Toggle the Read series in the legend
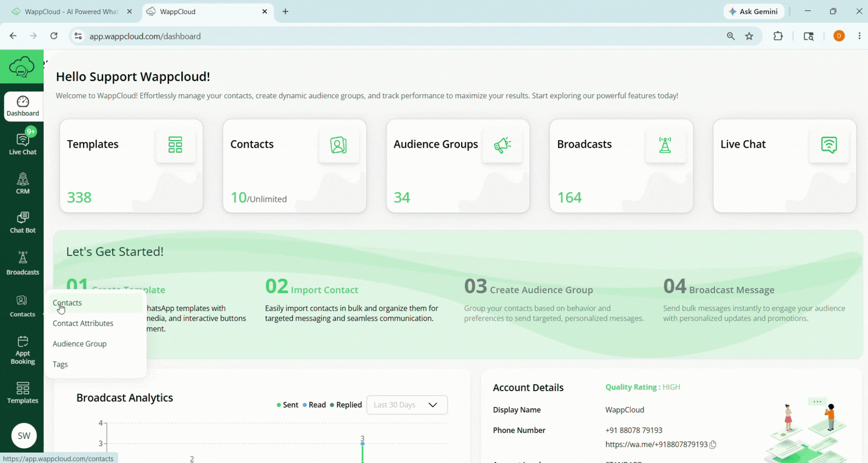This screenshot has width=868, height=463. point(314,405)
